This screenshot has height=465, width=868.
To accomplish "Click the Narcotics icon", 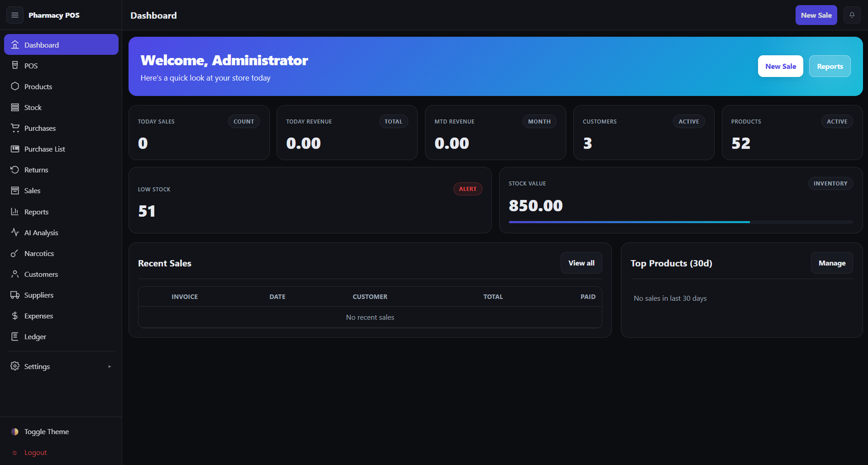I will [15, 254].
